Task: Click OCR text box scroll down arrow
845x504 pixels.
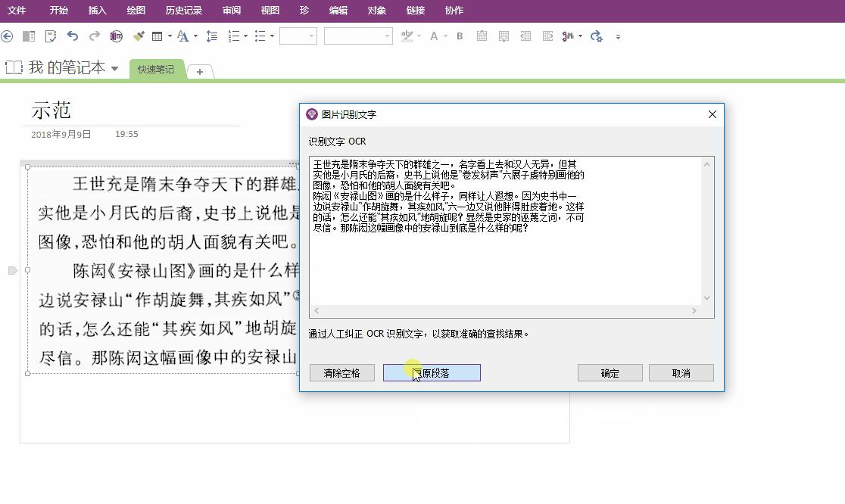Action: (707, 298)
